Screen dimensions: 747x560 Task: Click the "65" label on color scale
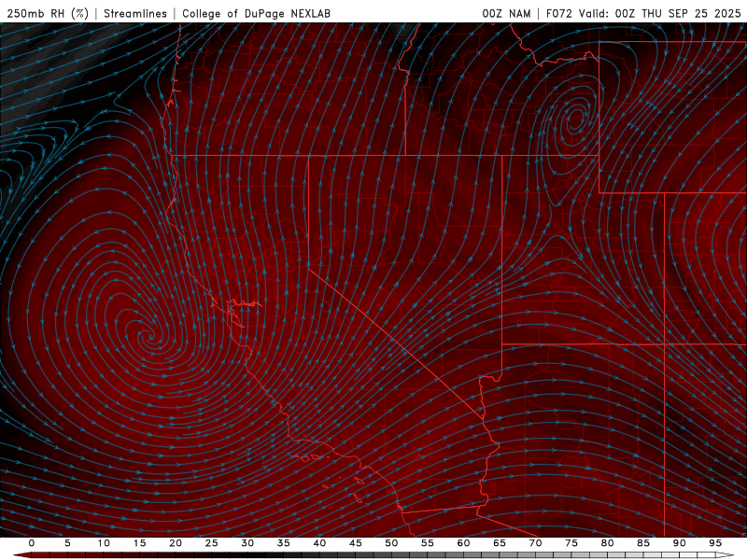point(500,543)
